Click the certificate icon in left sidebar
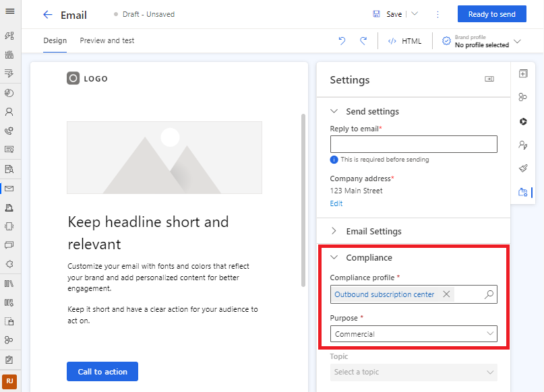544x392 pixels. (9, 150)
